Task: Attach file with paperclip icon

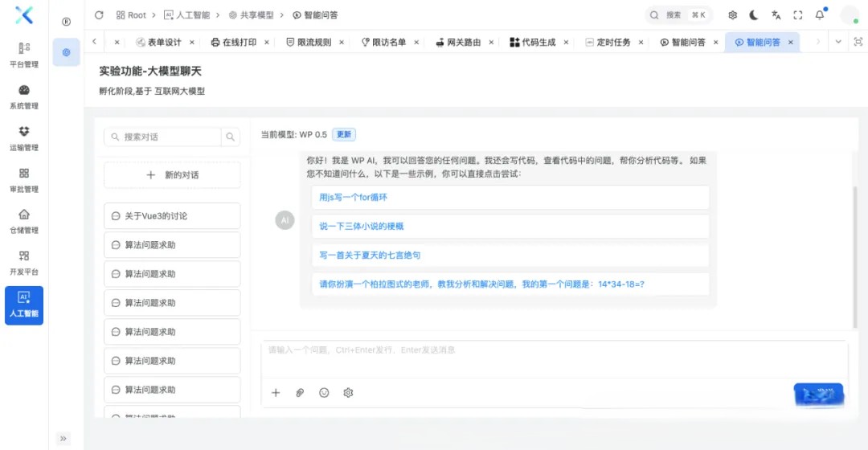Action: (300, 392)
